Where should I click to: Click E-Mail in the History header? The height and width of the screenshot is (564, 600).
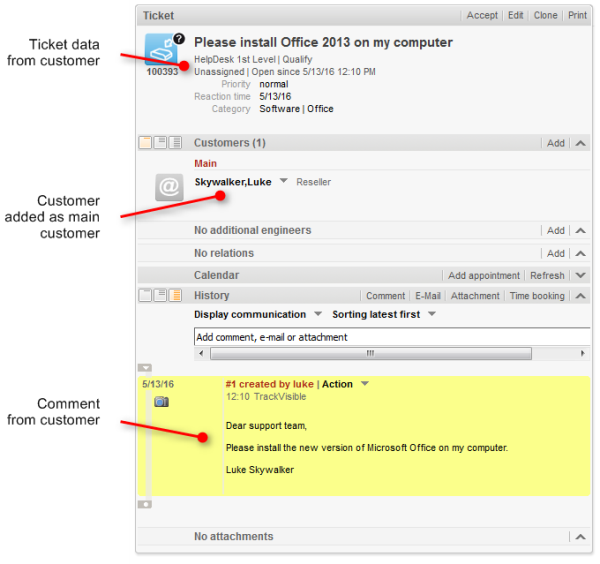(x=428, y=296)
